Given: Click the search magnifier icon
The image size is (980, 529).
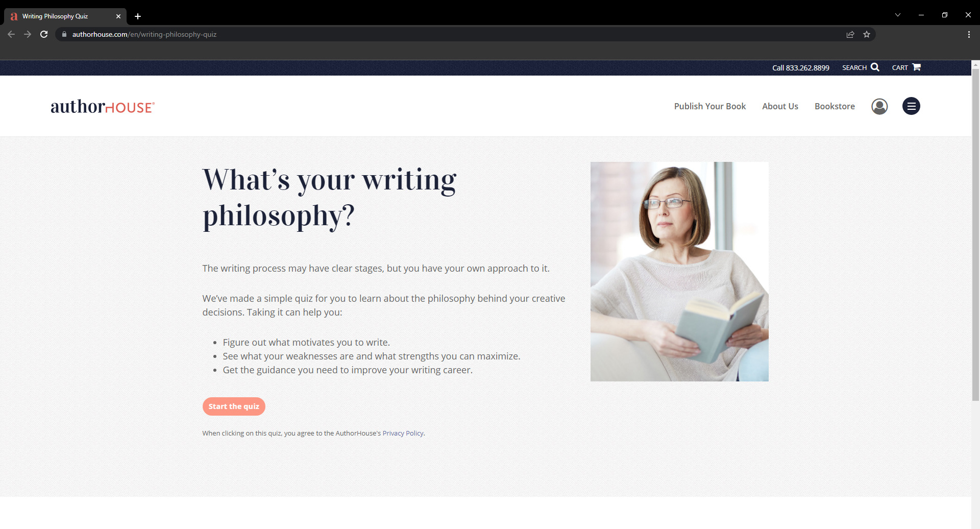Looking at the screenshot, I should tap(875, 67).
